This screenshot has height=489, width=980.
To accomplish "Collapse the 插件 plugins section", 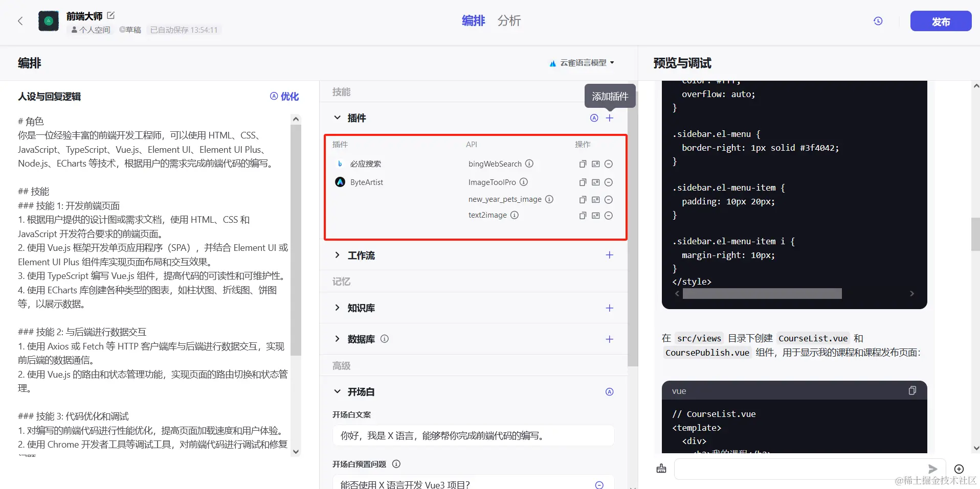I will [x=337, y=118].
